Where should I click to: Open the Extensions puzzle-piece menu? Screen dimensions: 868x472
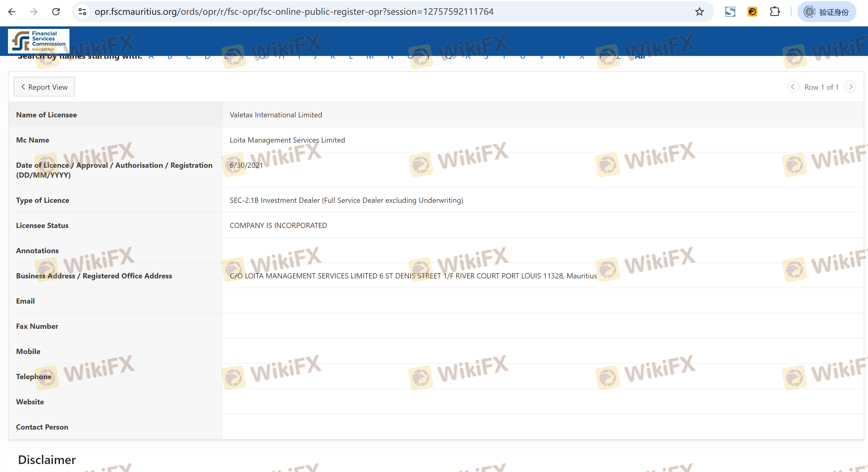tap(775, 12)
